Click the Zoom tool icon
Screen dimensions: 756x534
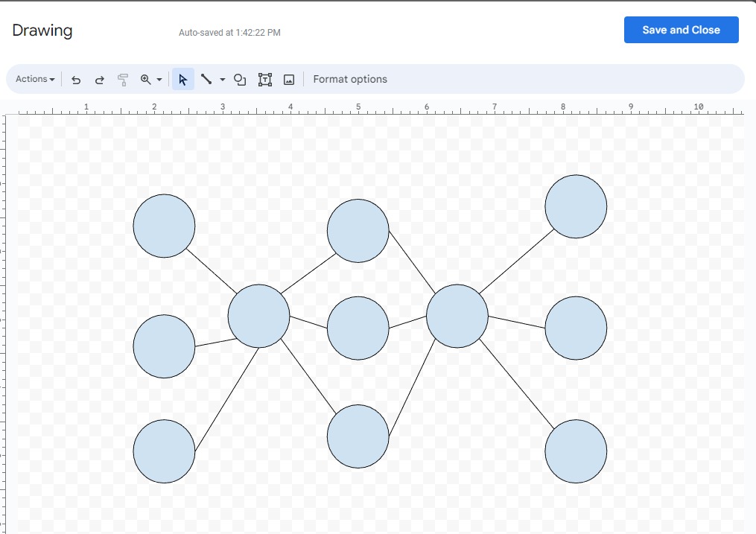click(146, 79)
